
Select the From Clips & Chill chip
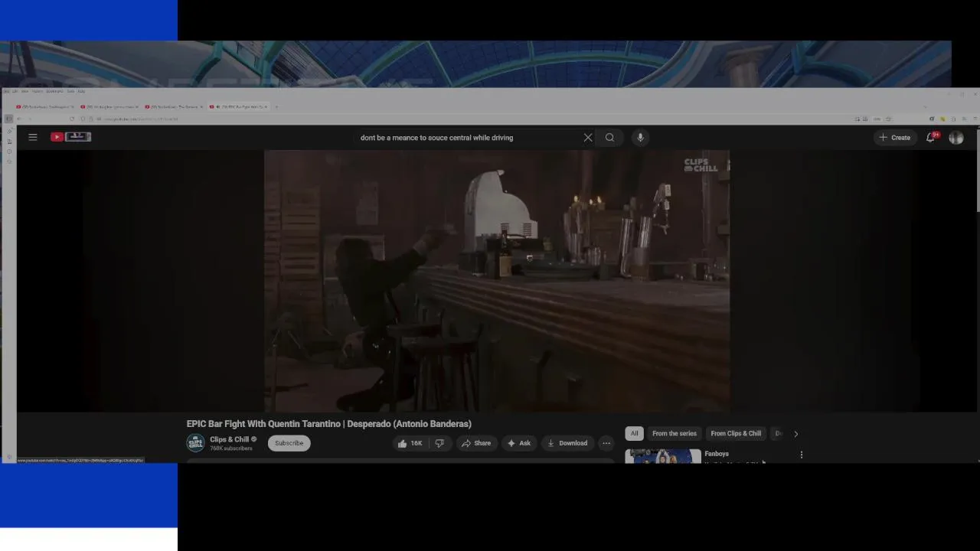pos(736,433)
